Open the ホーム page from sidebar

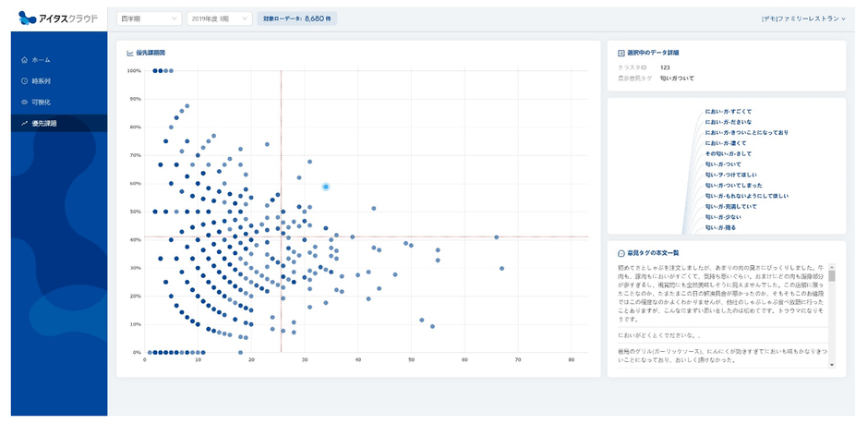42,60
